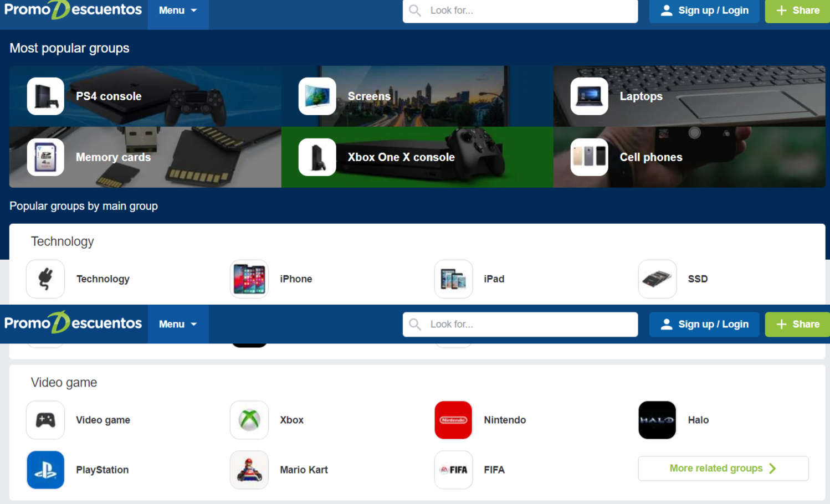This screenshot has height=504, width=830.
Task: Click the FIFA logo icon
Action: (453, 470)
